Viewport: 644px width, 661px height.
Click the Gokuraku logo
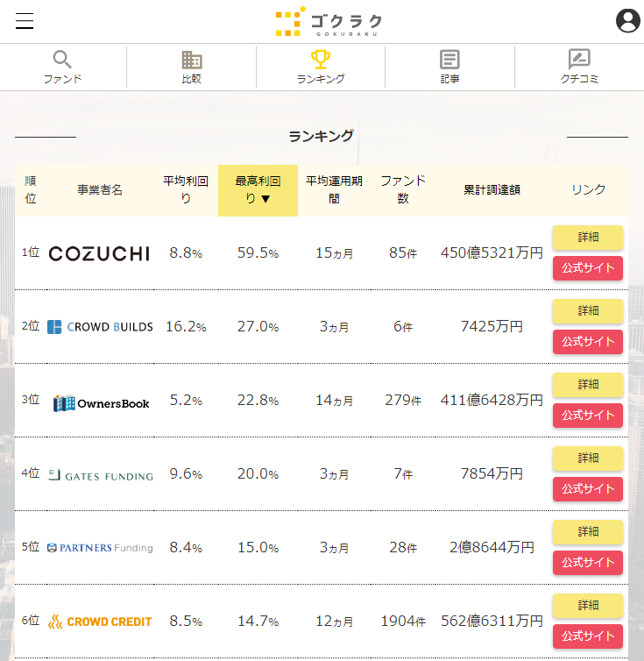(329, 21)
